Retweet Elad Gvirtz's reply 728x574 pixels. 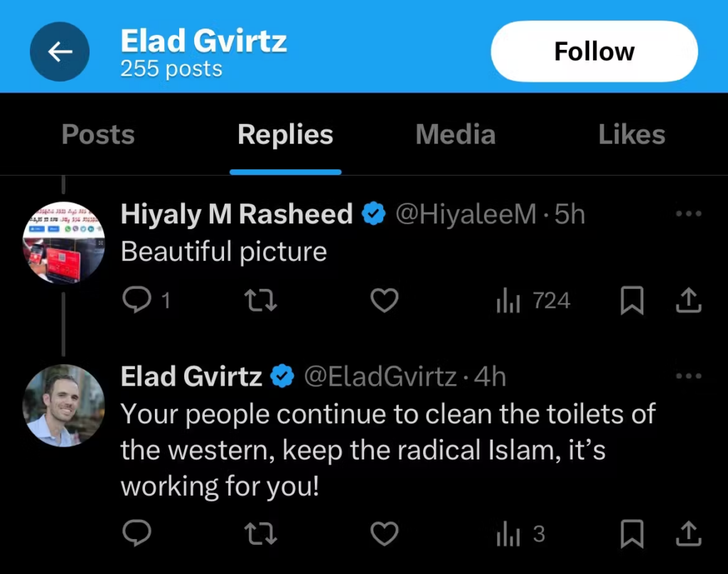pyautogui.click(x=260, y=533)
